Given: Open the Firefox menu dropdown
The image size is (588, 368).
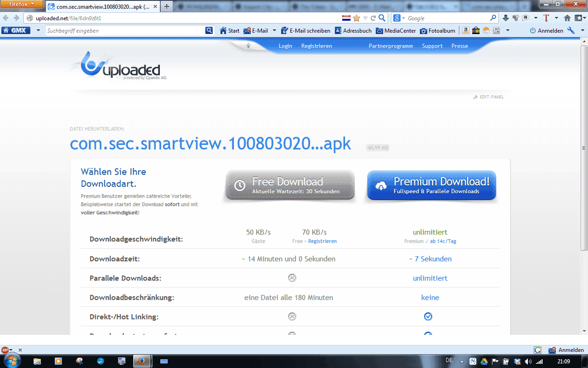Looking at the screenshot, I should tap(22, 4).
